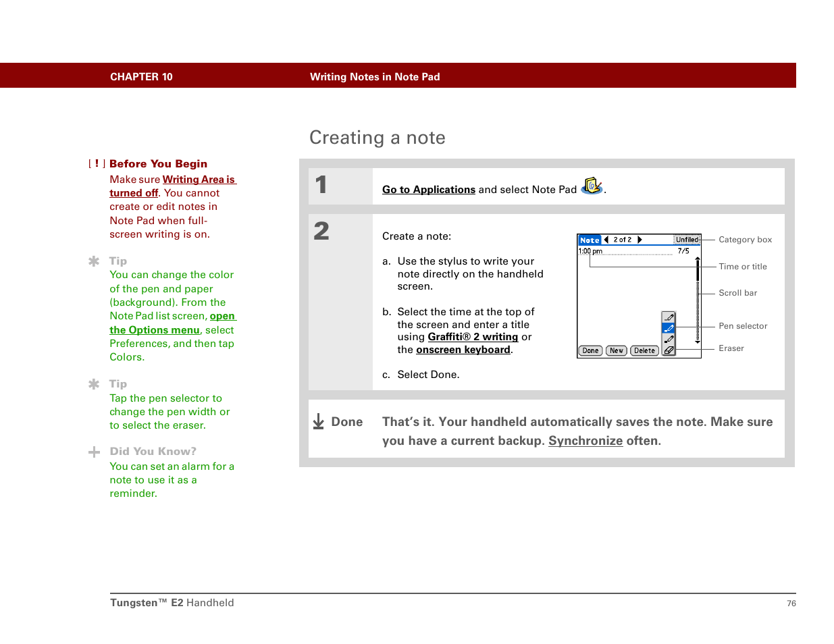Click the Done down-arrow icon
The image size is (834, 644).
click(319, 422)
